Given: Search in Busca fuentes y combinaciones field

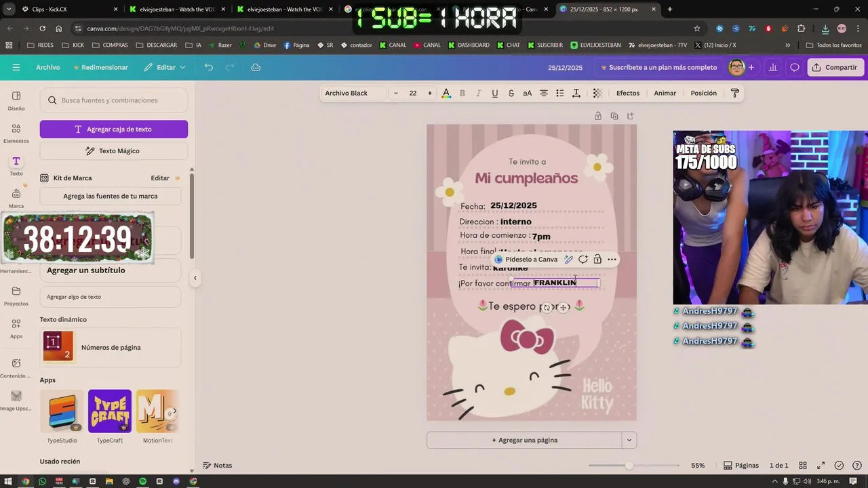Looking at the screenshot, I should pyautogui.click(x=114, y=100).
